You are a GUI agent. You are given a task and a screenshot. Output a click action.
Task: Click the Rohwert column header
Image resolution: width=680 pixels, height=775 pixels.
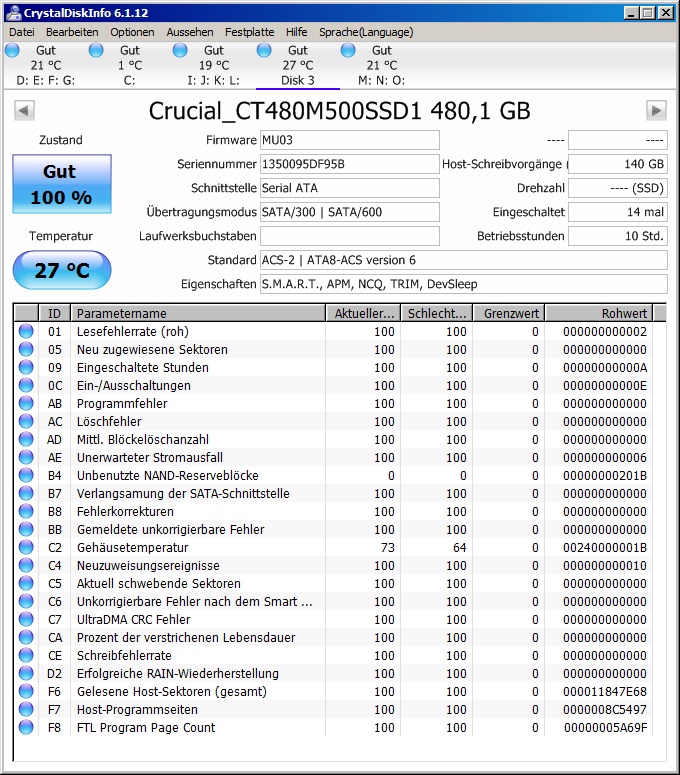click(598, 313)
